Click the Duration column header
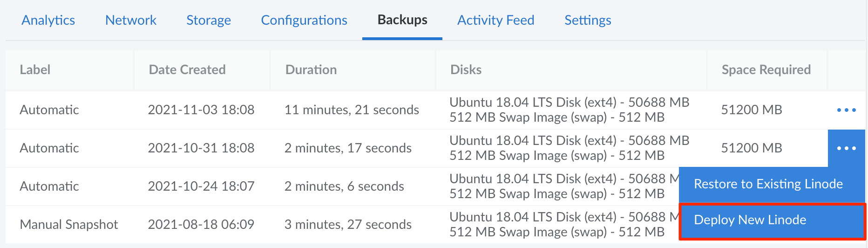Image resolution: width=868 pixels, height=248 pixels. [x=311, y=70]
